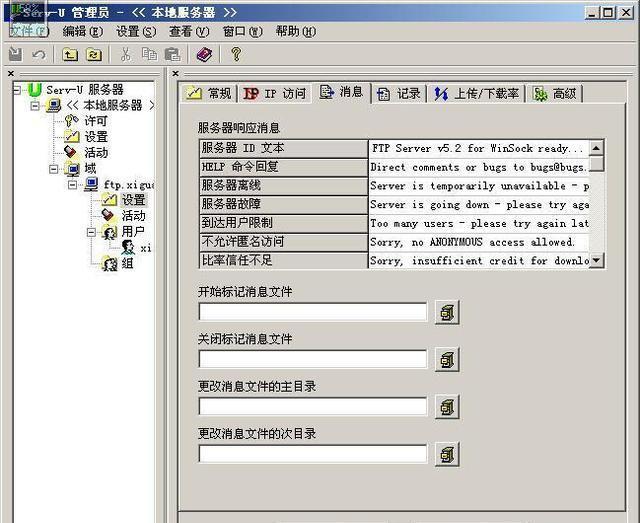Open the 文件(F) menu

point(29,31)
